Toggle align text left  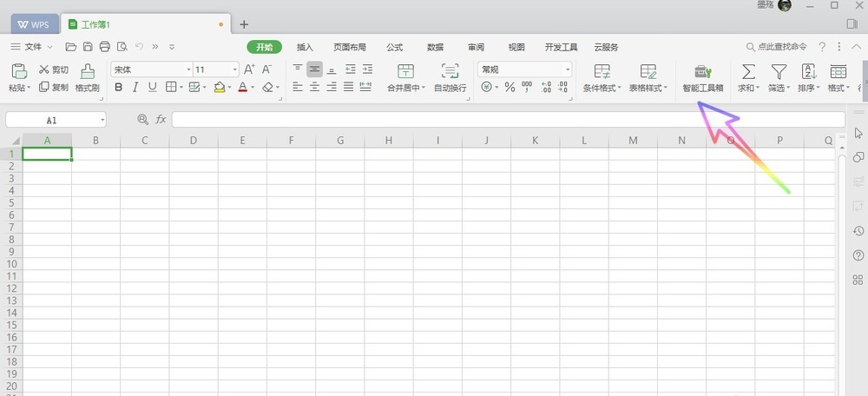click(298, 87)
